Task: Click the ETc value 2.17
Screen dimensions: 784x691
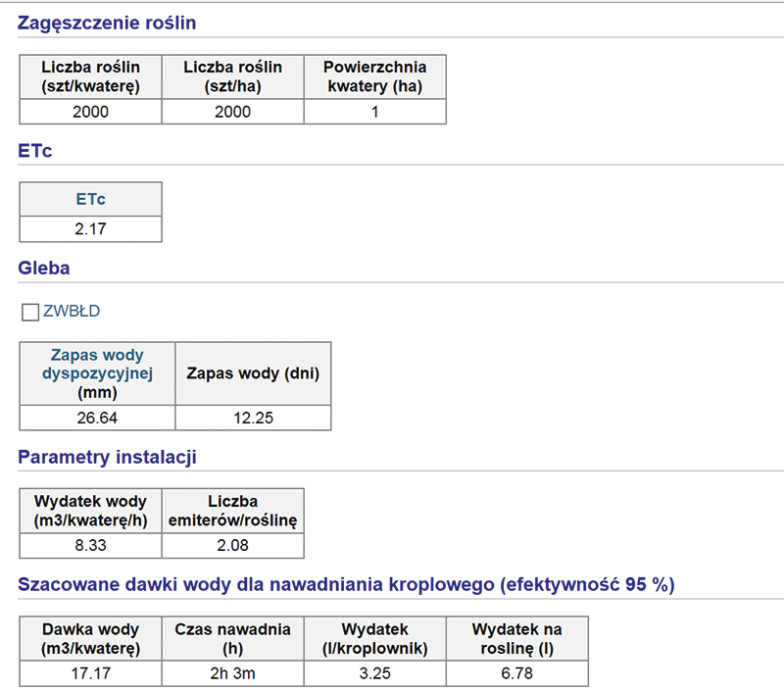Action: point(90,229)
